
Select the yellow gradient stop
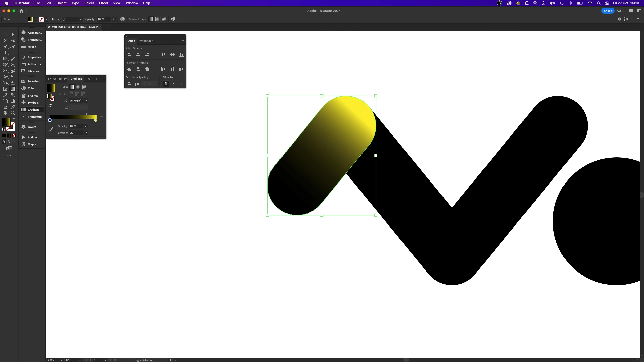pos(96,120)
